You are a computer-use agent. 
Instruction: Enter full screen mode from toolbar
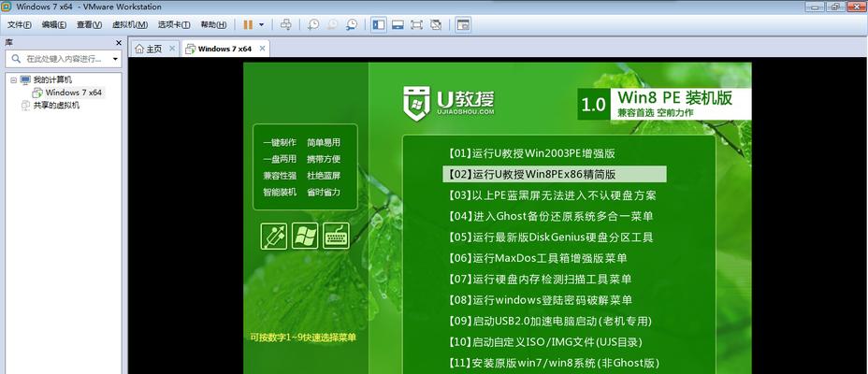[x=416, y=25]
